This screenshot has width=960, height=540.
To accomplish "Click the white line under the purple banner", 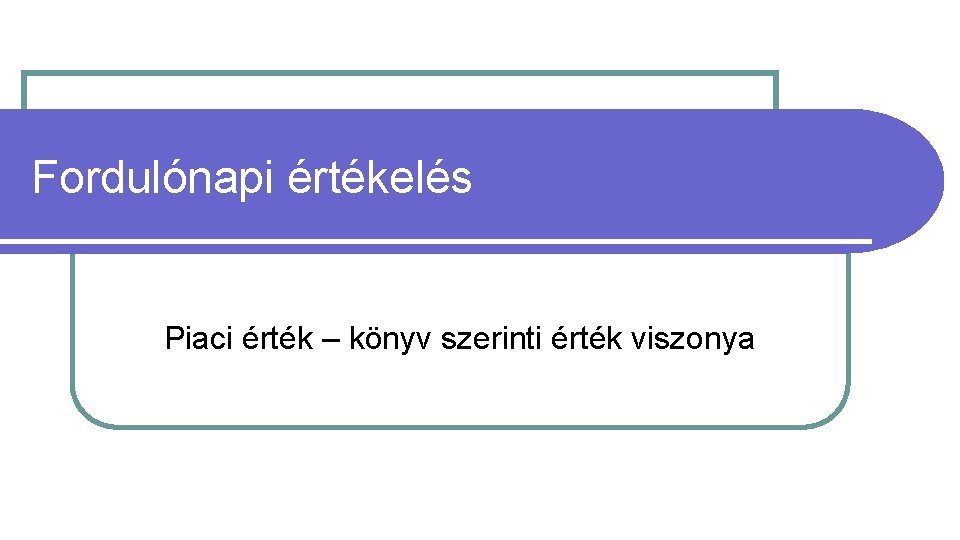I will (x=436, y=241).
